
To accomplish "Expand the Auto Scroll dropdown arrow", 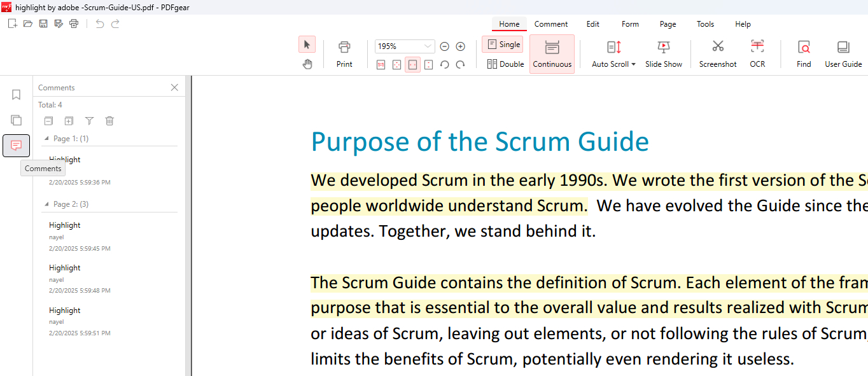I will pyautogui.click(x=633, y=64).
